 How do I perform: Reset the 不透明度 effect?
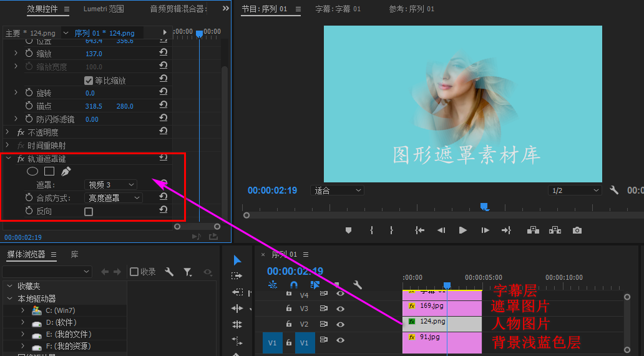tap(163, 131)
